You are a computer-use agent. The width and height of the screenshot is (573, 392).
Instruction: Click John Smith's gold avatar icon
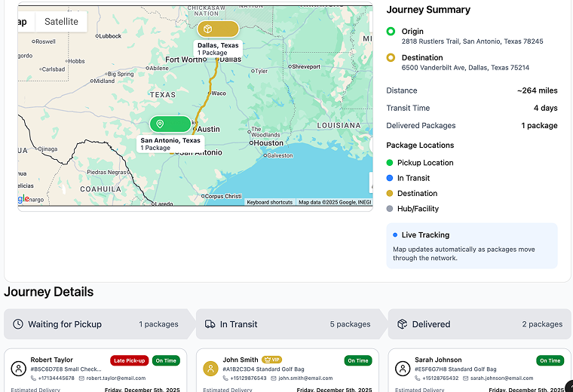click(x=210, y=368)
